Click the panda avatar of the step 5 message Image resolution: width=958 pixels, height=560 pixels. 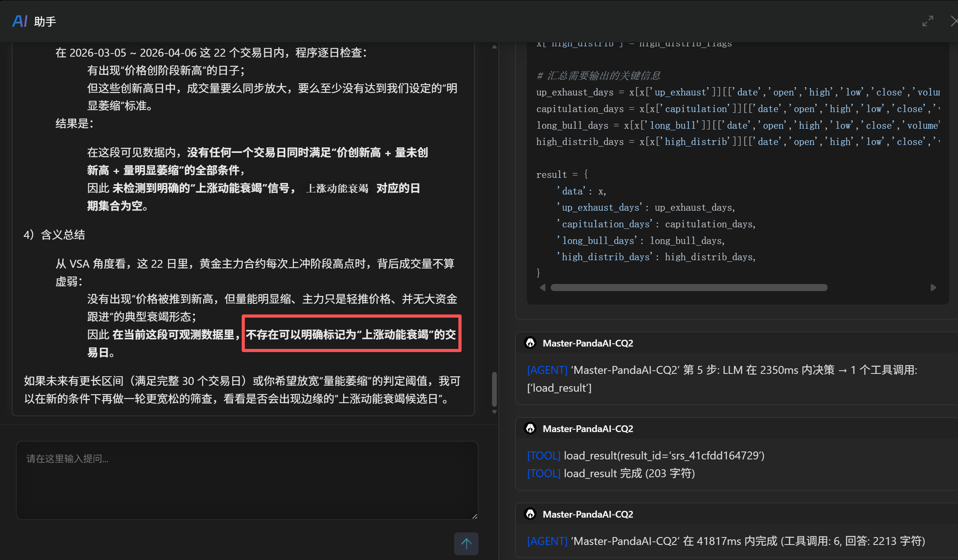pyautogui.click(x=530, y=343)
